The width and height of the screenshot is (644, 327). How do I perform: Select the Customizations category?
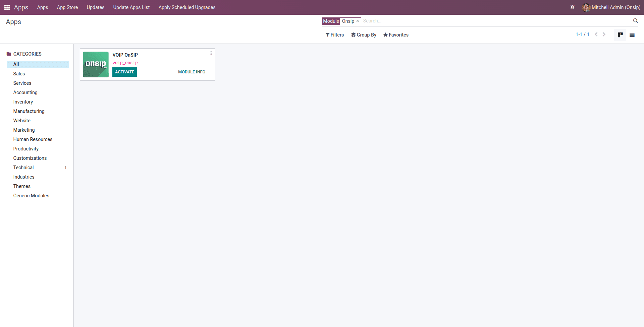(x=38, y=158)
